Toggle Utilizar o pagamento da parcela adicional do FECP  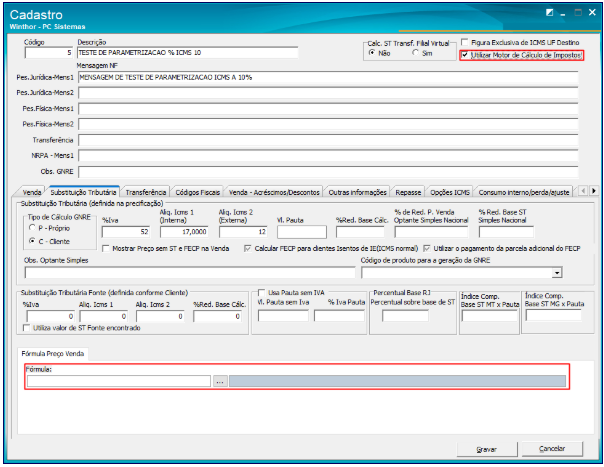[x=427, y=249]
